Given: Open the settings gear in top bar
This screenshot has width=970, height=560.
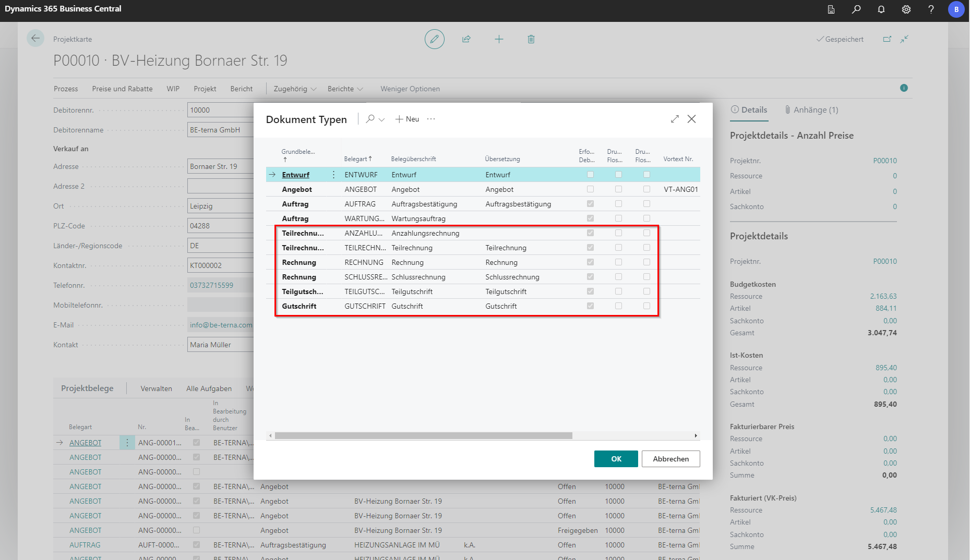Looking at the screenshot, I should tap(906, 9).
